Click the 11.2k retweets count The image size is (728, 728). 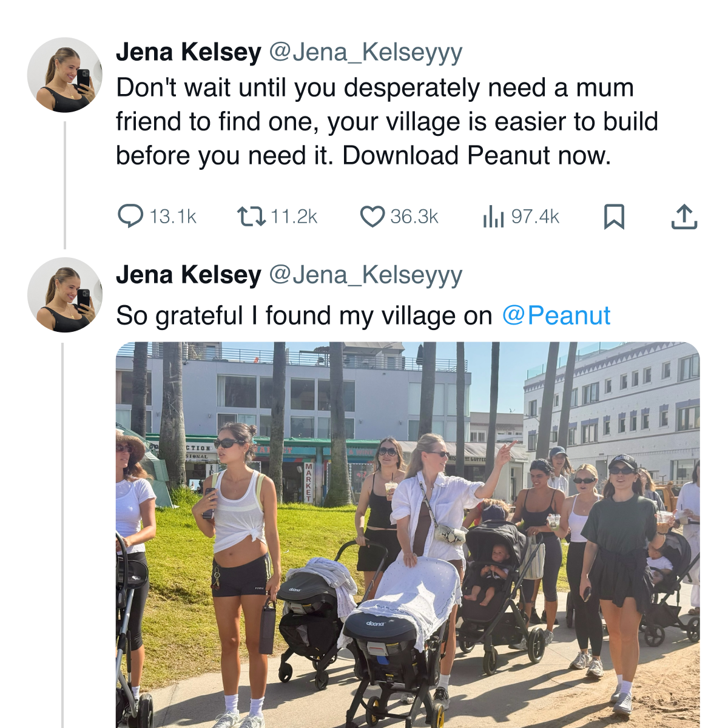(294, 217)
